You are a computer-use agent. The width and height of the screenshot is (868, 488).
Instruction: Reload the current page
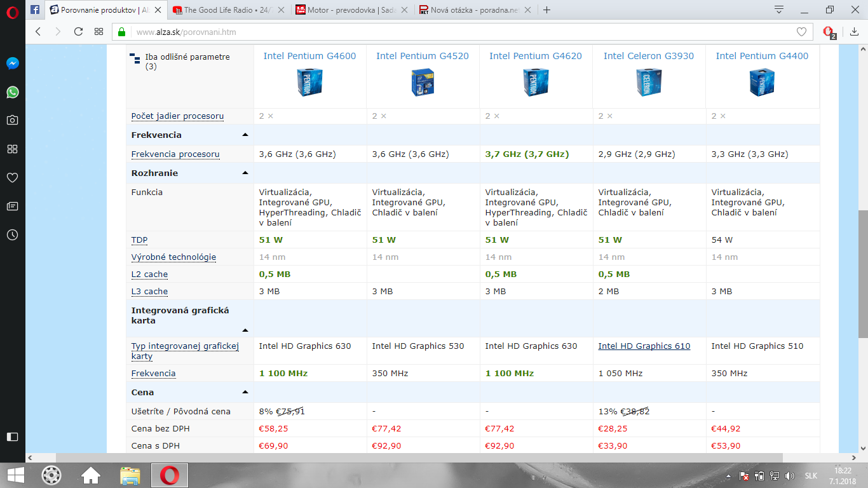coord(78,31)
